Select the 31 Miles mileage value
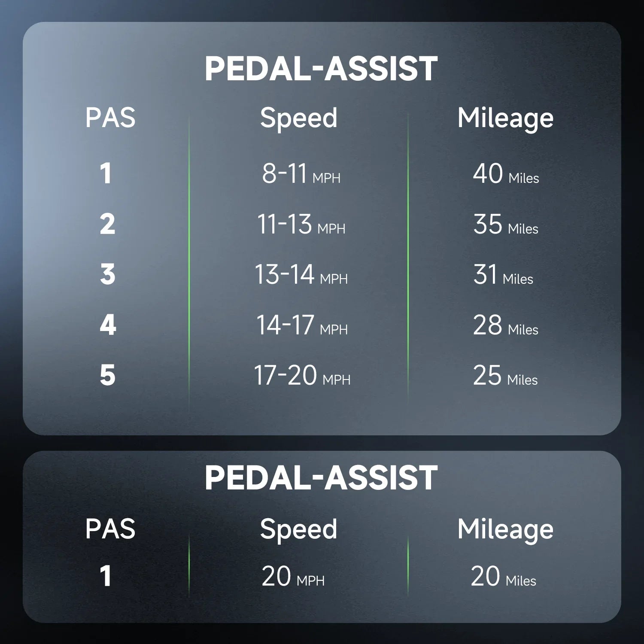The image size is (644, 644). (x=503, y=275)
